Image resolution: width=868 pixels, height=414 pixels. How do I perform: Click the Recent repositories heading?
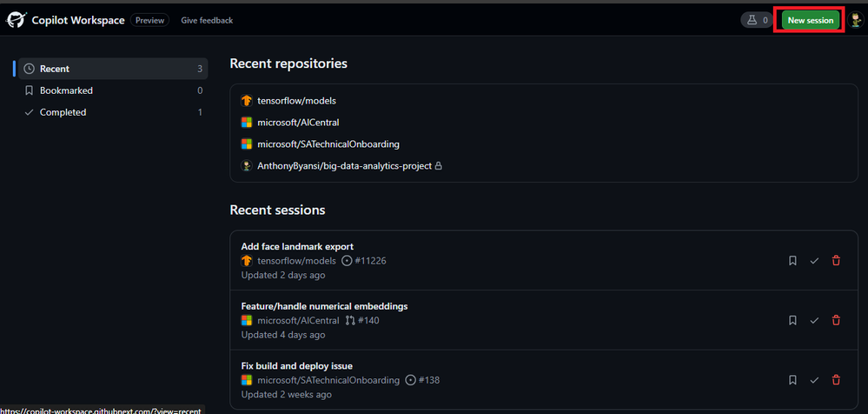tap(288, 63)
